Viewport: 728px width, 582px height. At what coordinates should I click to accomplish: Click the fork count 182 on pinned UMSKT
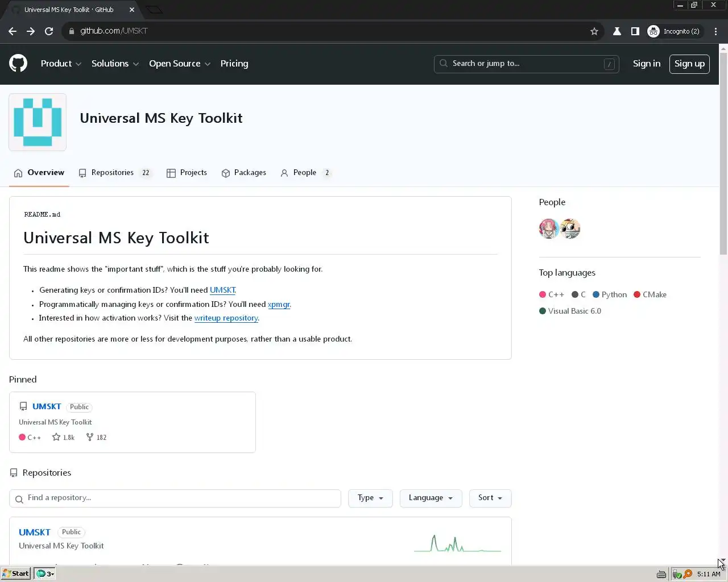click(x=96, y=437)
